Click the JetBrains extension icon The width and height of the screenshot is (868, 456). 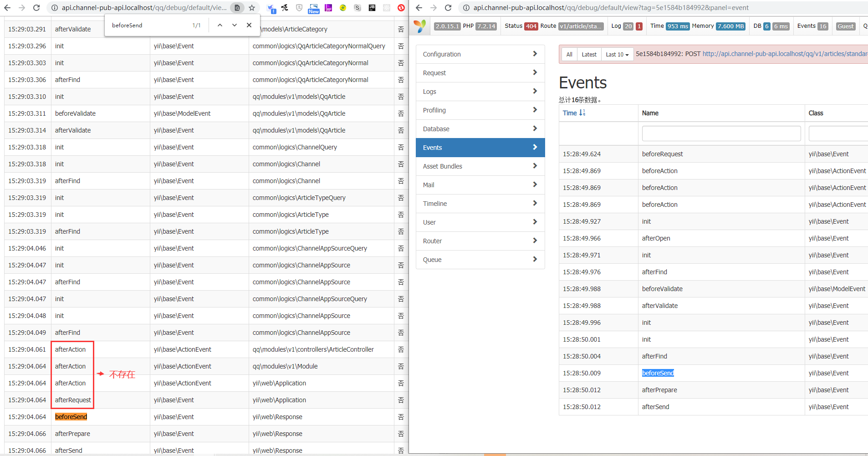tap(372, 8)
